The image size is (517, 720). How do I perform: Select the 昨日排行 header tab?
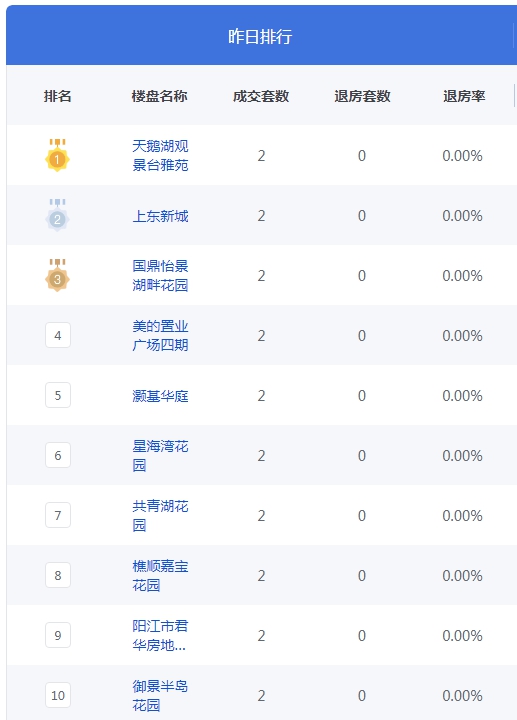point(260,36)
